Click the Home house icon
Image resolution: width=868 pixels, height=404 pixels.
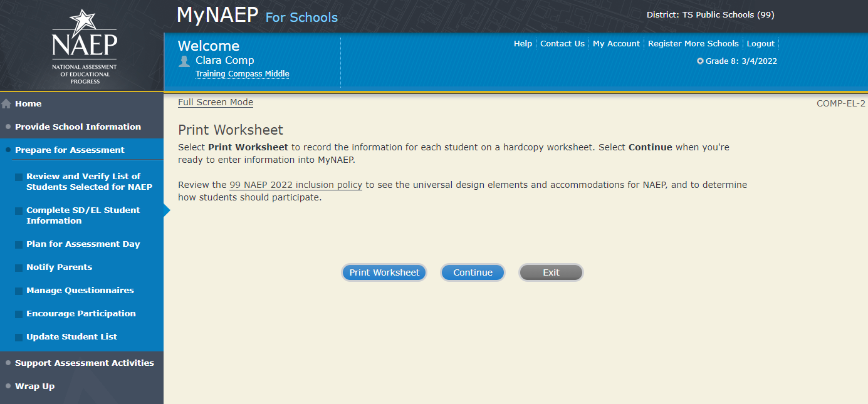(6, 104)
